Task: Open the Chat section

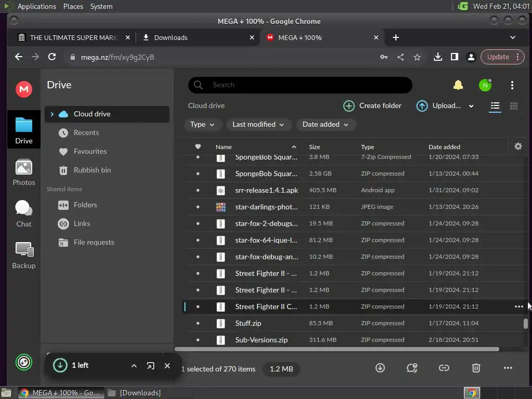Action: click(x=24, y=214)
